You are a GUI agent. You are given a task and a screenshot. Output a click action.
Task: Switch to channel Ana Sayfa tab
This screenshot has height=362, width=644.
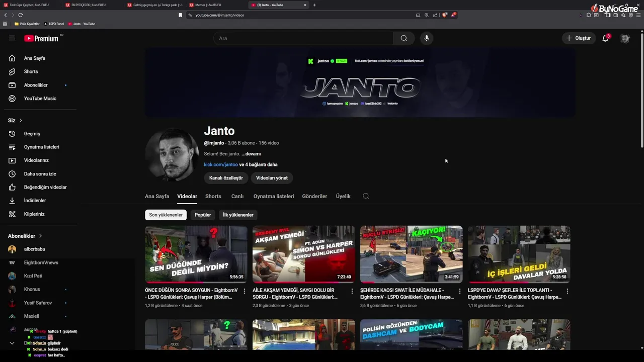coord(157,196)
